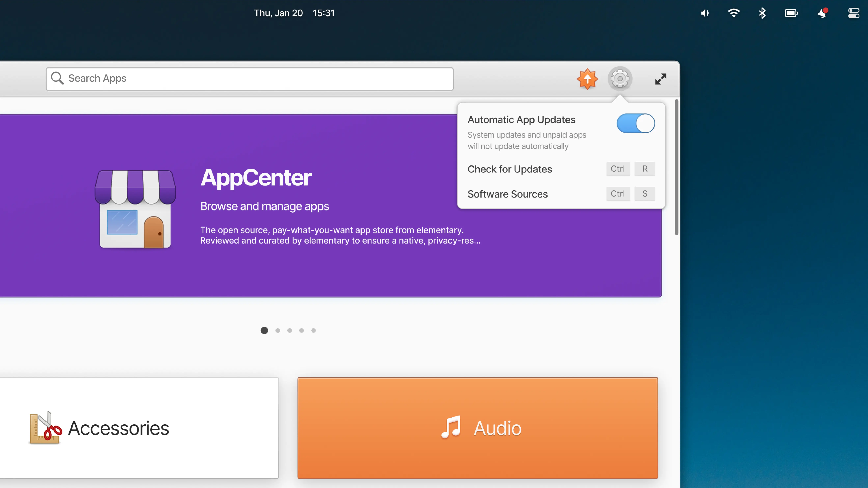Screen dimensions: 868x488
Task: Jump to last banner carousel dot
Action: click(313, 330)
